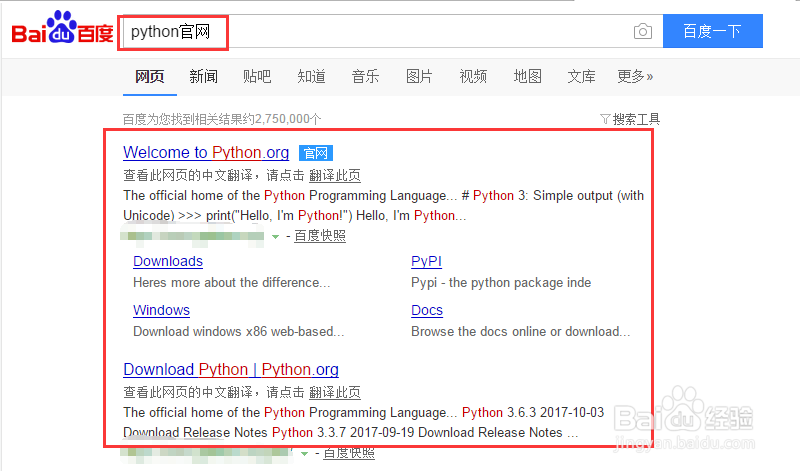Open Download Python | Python.org result
Viewport: 800px width, 471px height.
click(231, 369)
